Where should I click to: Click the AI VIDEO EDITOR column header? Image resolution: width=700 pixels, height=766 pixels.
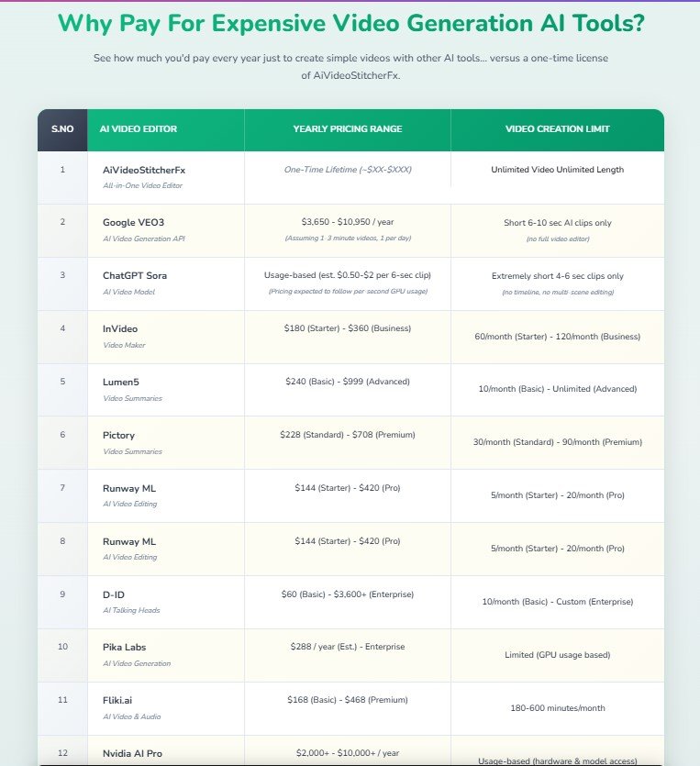point(139,129)
